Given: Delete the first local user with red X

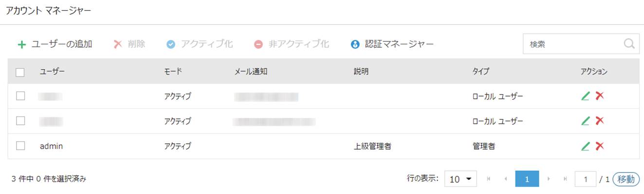Looking at the screenshot, I should click(600, 96).
